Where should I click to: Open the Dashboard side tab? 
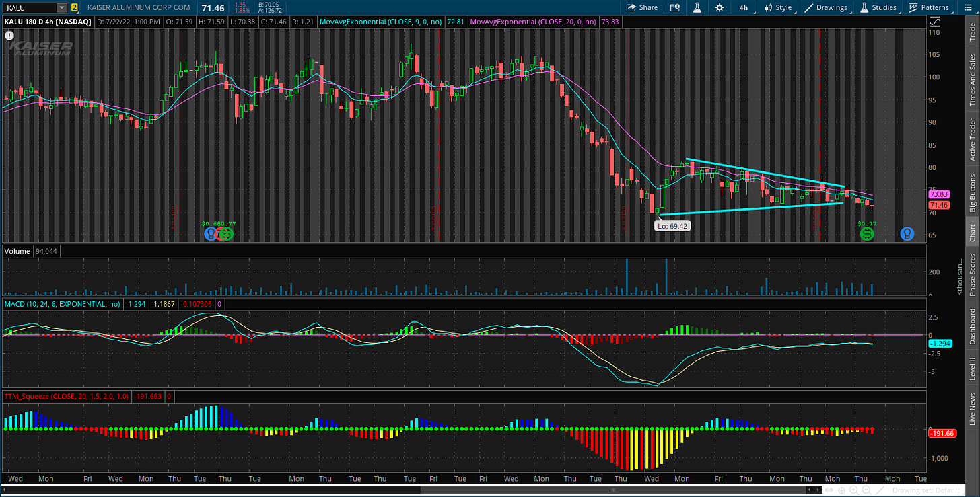[973, 327]
